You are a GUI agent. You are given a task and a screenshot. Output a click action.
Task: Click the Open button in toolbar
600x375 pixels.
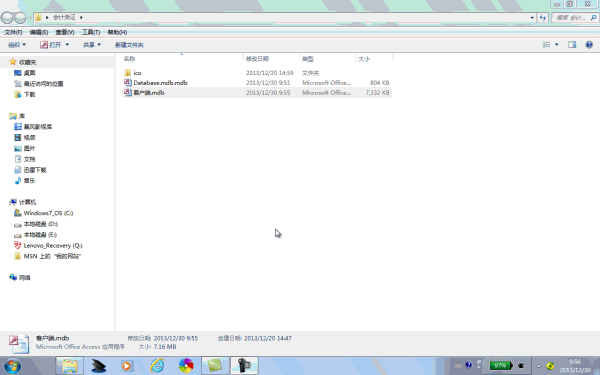(55, 45)
